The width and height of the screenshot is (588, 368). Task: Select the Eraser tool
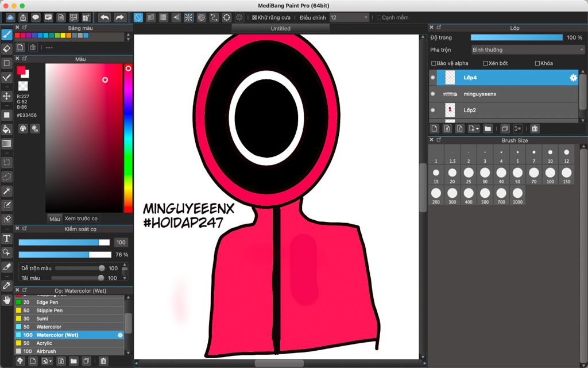tap(7, 49)
